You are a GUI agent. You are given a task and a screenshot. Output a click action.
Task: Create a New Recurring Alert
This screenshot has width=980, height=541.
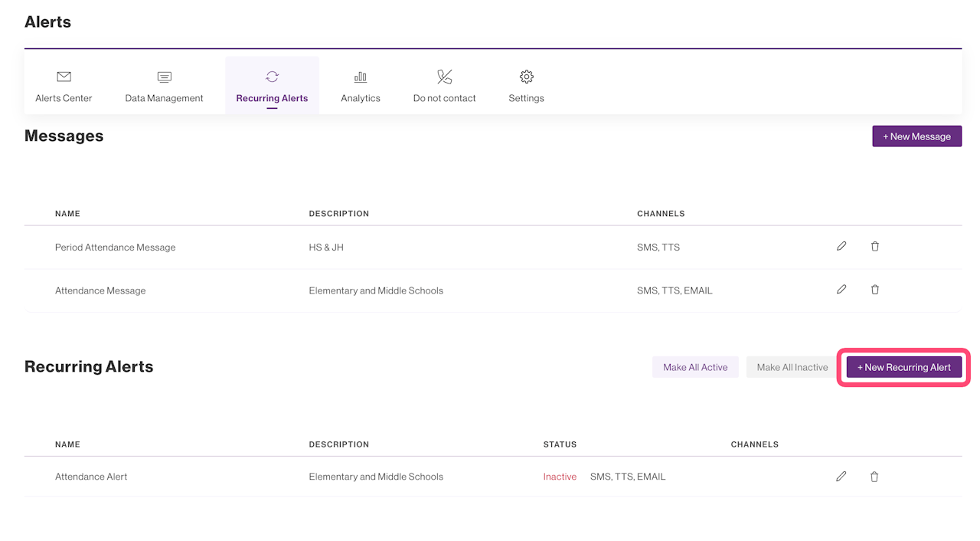pos(903,367)
